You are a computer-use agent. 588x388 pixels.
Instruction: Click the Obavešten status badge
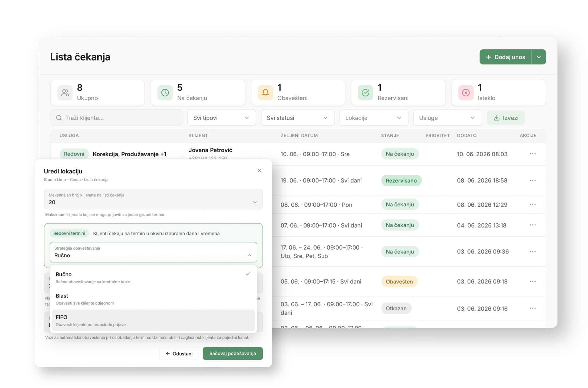pyautogui.click(x=399, y=282)
